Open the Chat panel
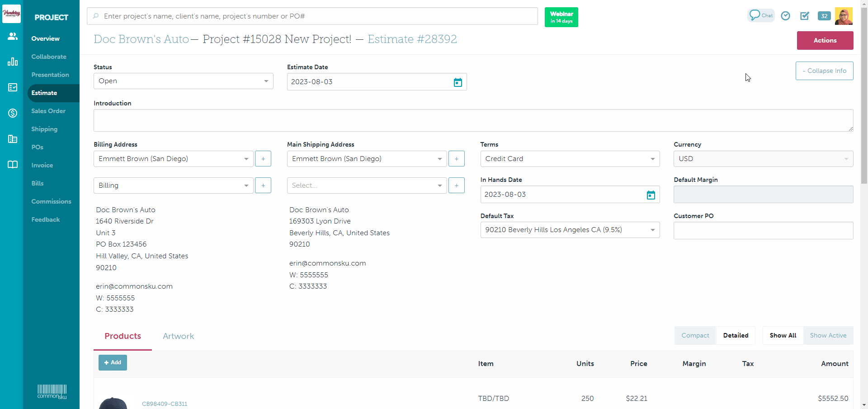The width and height of the screenshot is (868, 409). click(760, 15)
